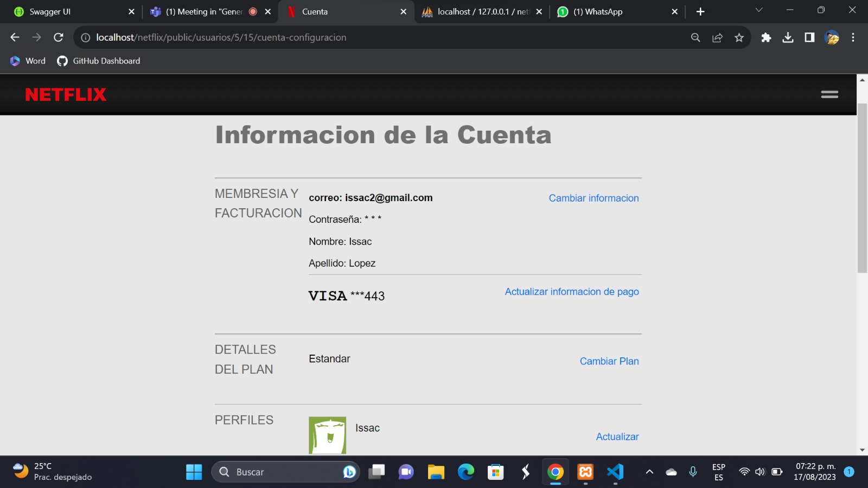Open Visual Studio Code from the taskbar
The height and width of the screenshot is (488, 868).
(615, 472)
